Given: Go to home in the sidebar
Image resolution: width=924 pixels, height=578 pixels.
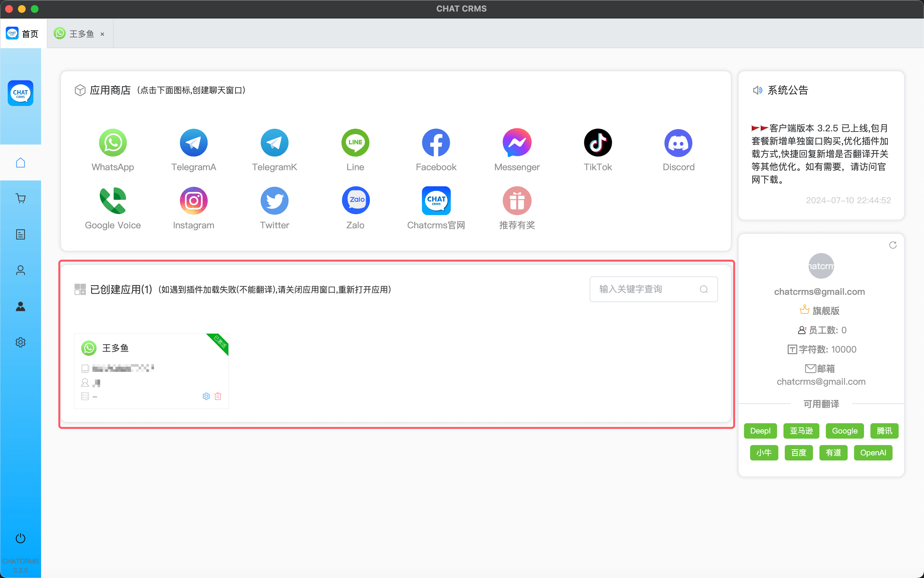Looking at the screenshot, I should tap(21, 162).
